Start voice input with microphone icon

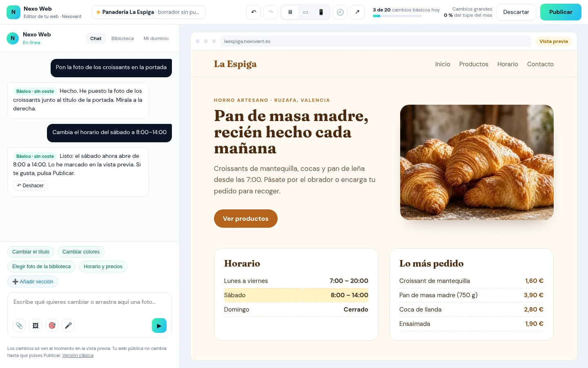click(x=68, y=325)
